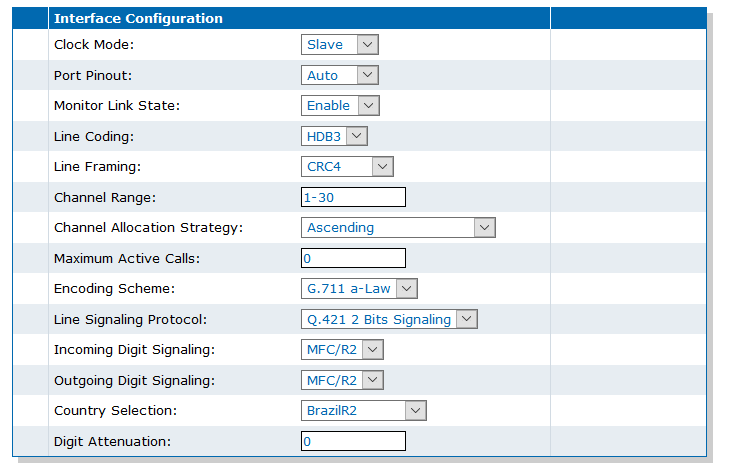Click the Slave dropdown arrow
This screenshot has width=743, height=471.
point(368,45)
